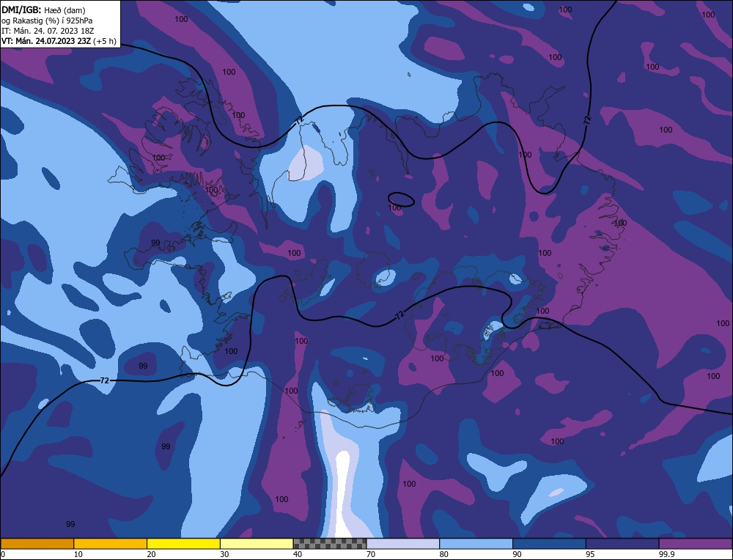Select the 'VT: Mán. 24.07.2023 23Z' valid time
Screen dimensions: 733x560
pos(46,40)
